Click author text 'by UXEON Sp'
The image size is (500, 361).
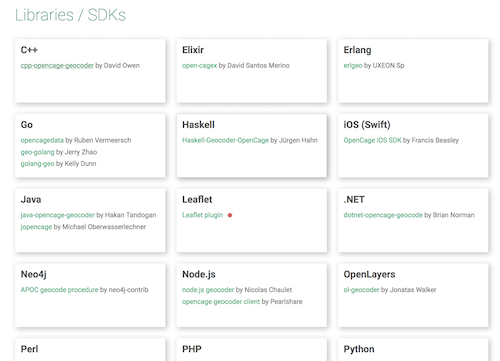coord(384,66)
